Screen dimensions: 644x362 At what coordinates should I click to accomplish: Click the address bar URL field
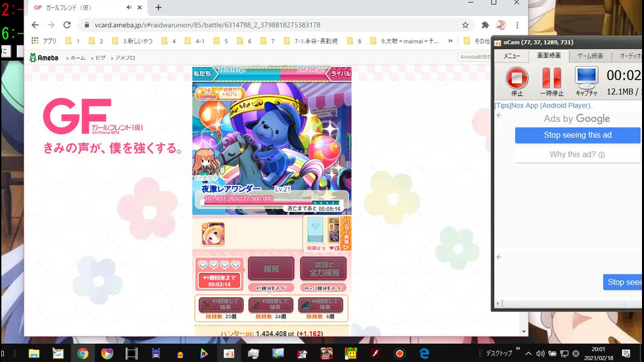click(271, 25)
